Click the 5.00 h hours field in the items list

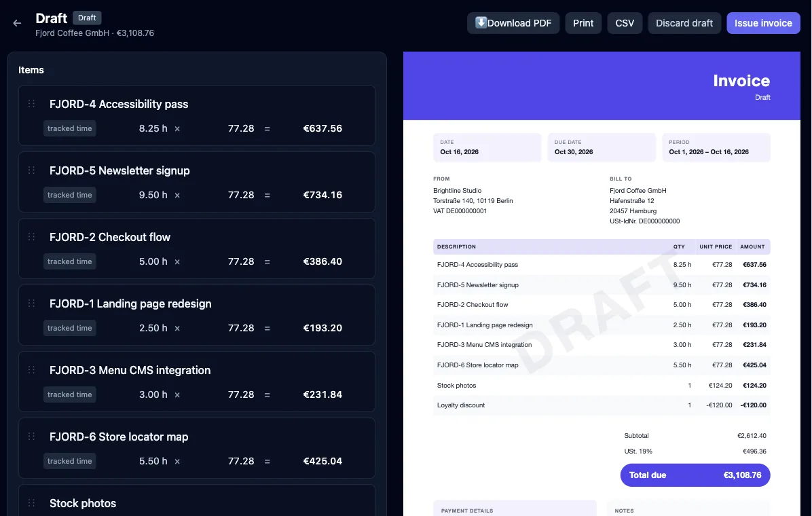pyautogui.click(x=153, y=261)
